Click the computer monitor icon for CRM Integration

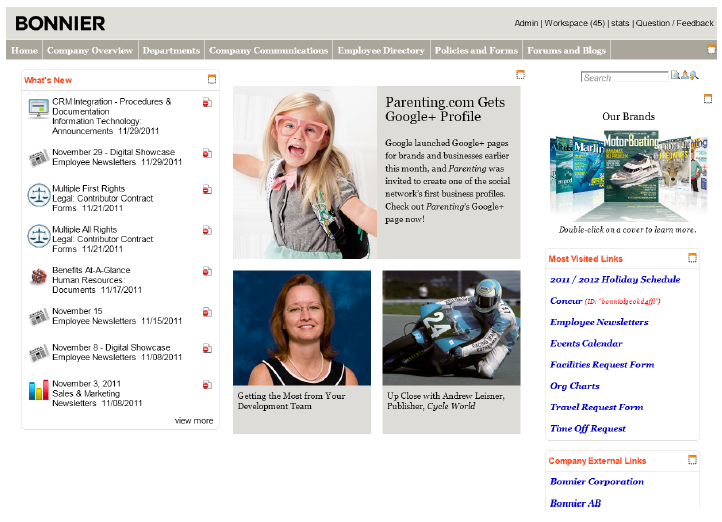point(38,109)
